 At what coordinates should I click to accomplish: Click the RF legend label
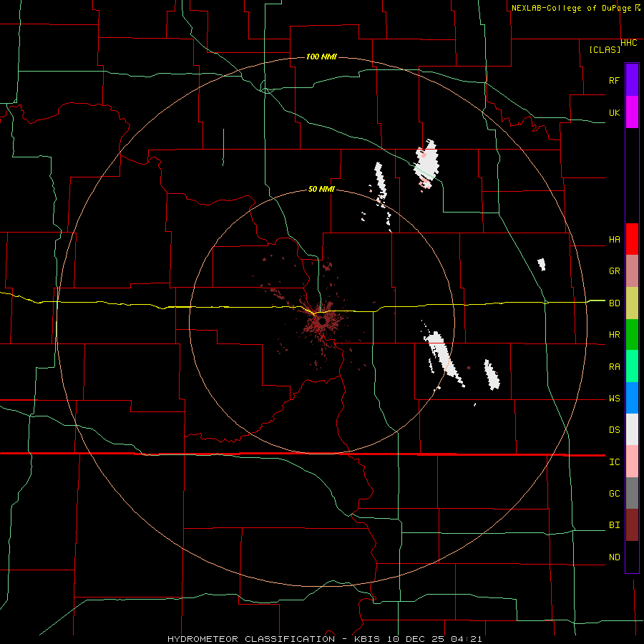click(614, 80)
